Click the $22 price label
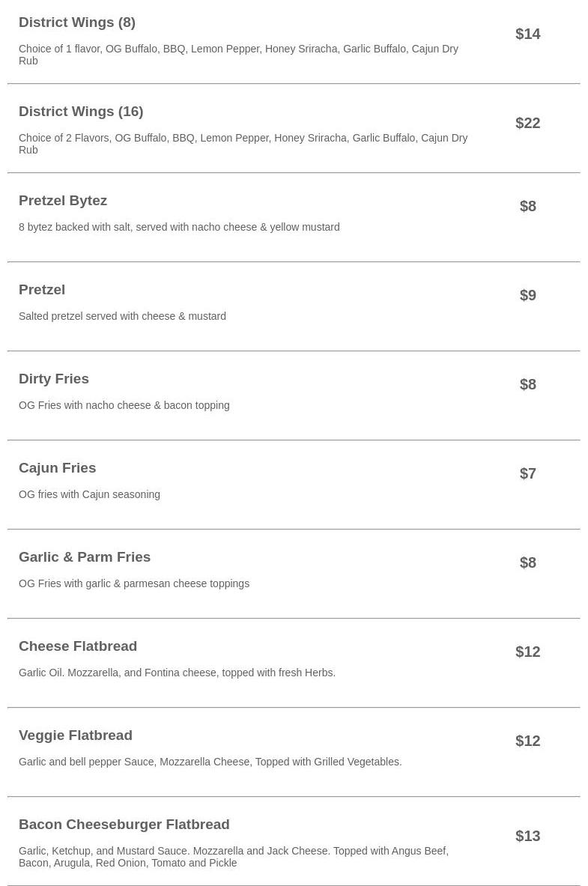 (x=527, y=123)
